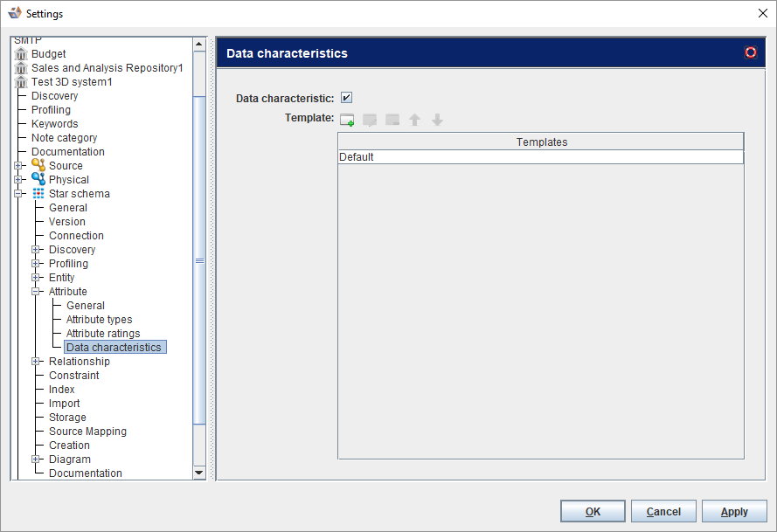
Task: Click the move template down arrow
Action: coord(437,120)
